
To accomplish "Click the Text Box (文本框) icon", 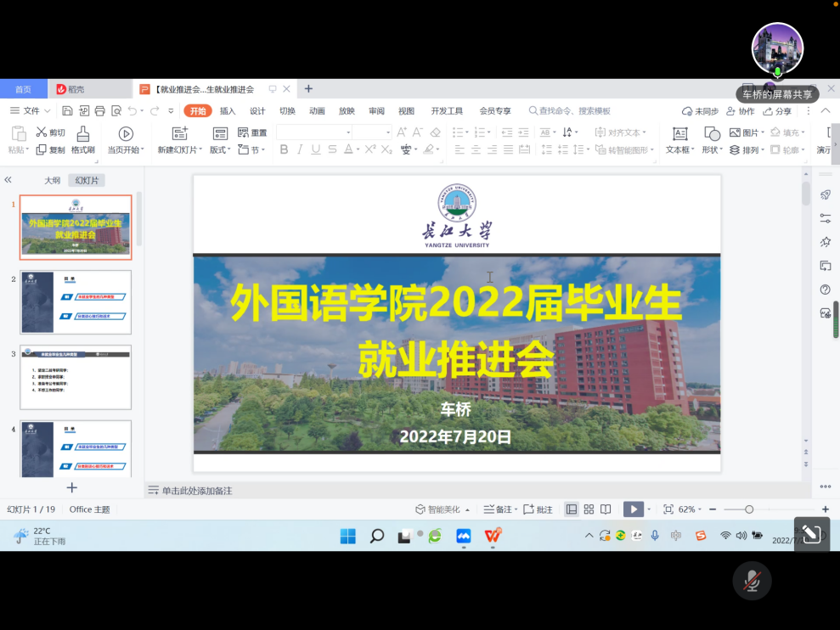I will [679, 134].
